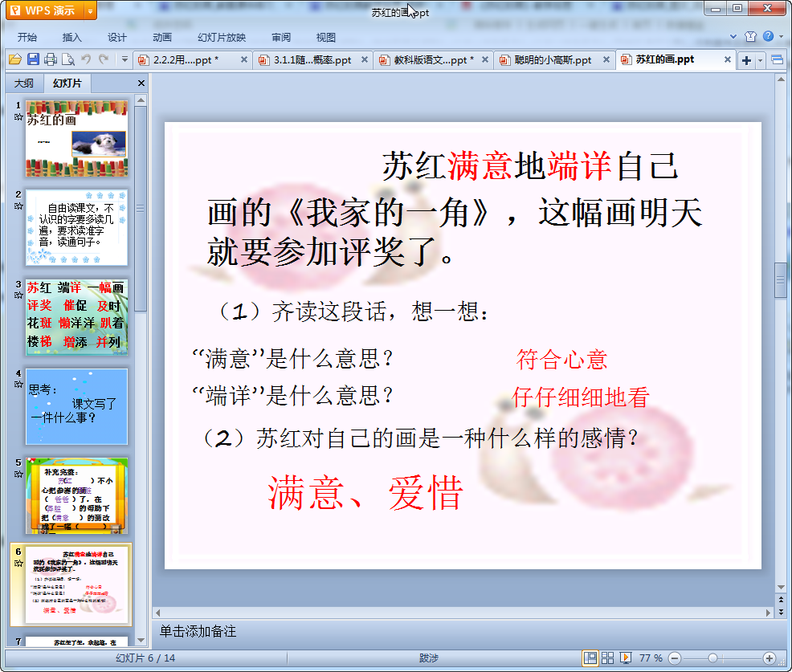Click the WPS 演示 logo button
The image size is (792, 672).
click(x=46, y=10)
